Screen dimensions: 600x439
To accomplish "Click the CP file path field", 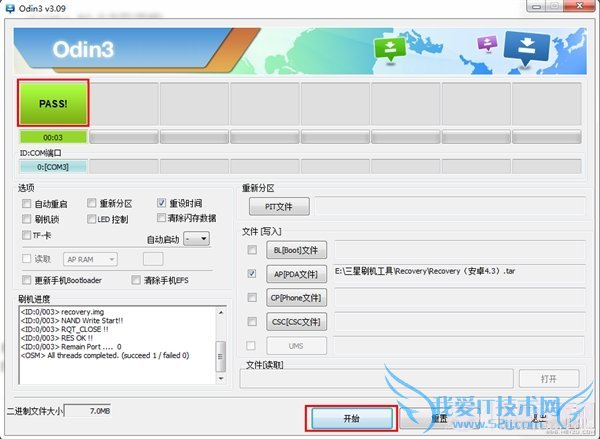I will click(460, 297).
